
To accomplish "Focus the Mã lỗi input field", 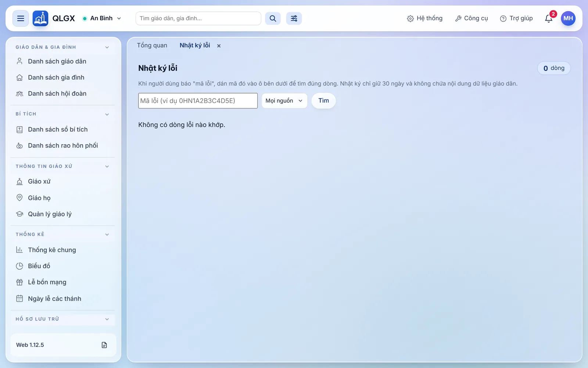I will (198, 101).
